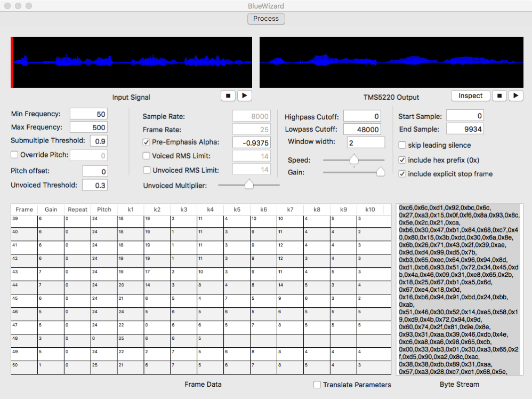This screenshot has width=532, height=399.
Task: Stop the TMS5220 Output playback
Action: tap(499, 96)
